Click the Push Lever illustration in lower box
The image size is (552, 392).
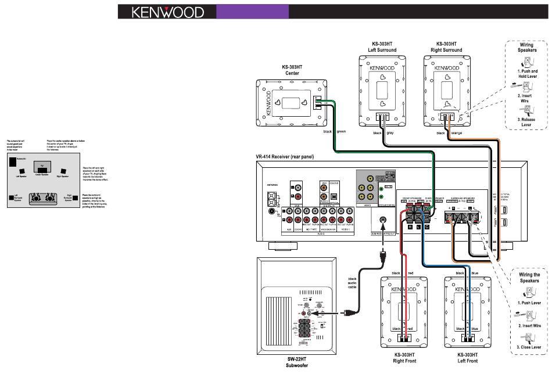(x=529, y=293)
